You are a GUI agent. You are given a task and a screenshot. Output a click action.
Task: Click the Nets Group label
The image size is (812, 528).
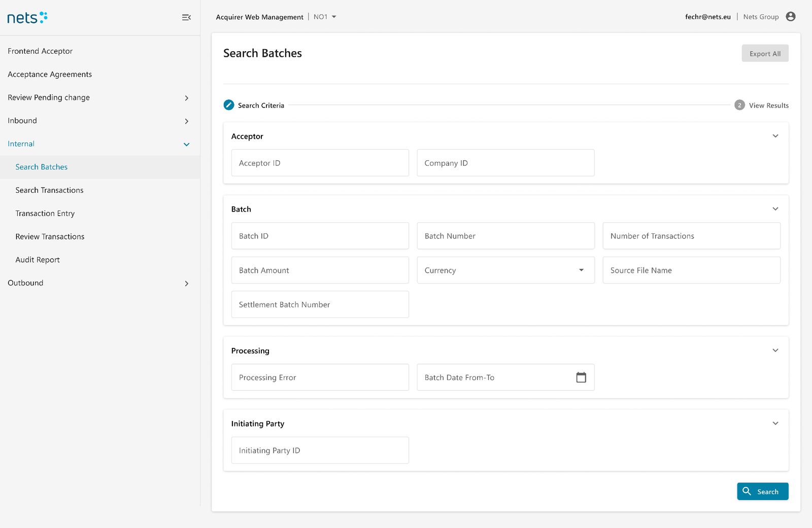tap(761, 17)
